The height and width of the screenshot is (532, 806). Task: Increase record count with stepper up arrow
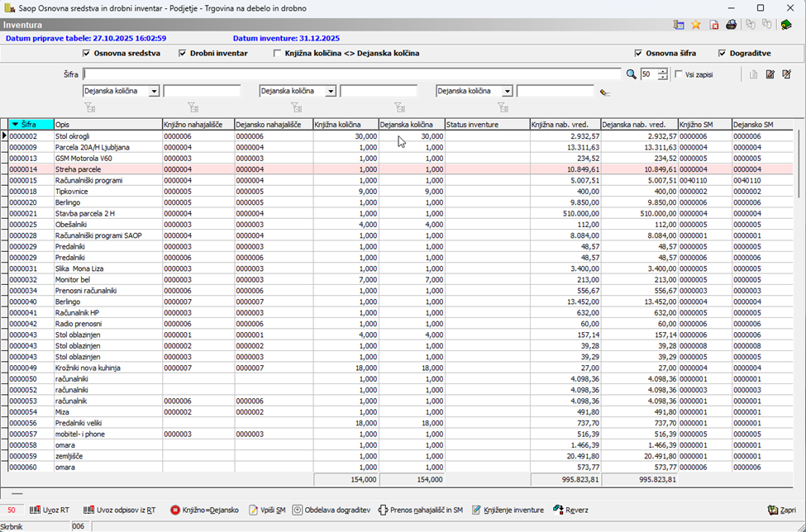pyautogui.click(x=663, y=71)
